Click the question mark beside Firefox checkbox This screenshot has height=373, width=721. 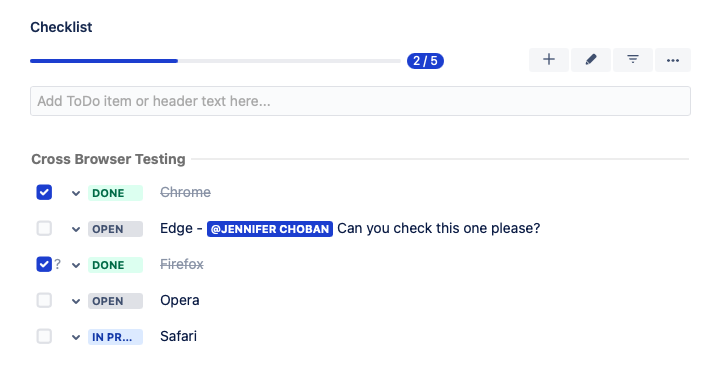point(57,264)
